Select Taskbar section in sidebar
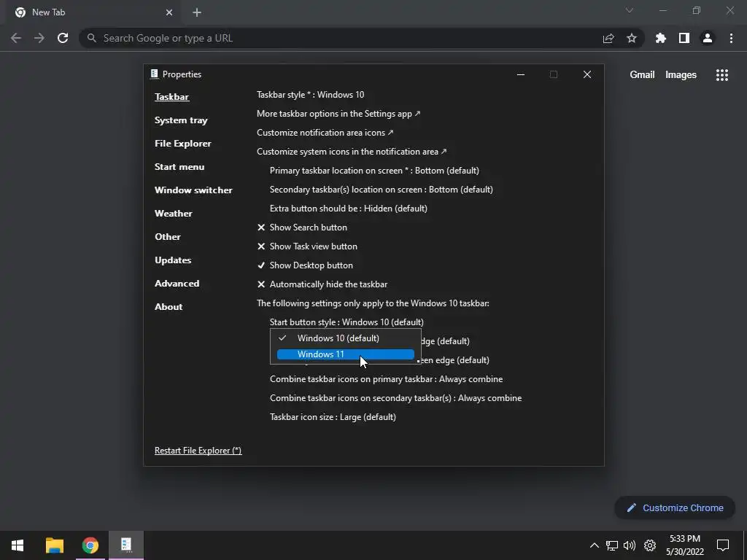This screenshot has height=560, width=747. [x=172, y=97]
